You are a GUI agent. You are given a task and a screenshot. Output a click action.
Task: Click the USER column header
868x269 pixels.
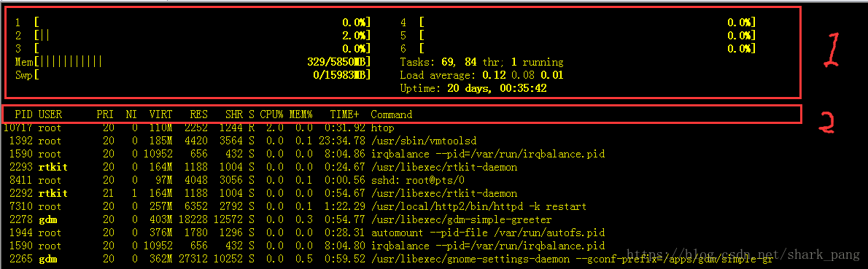click(x=50, y=114)
